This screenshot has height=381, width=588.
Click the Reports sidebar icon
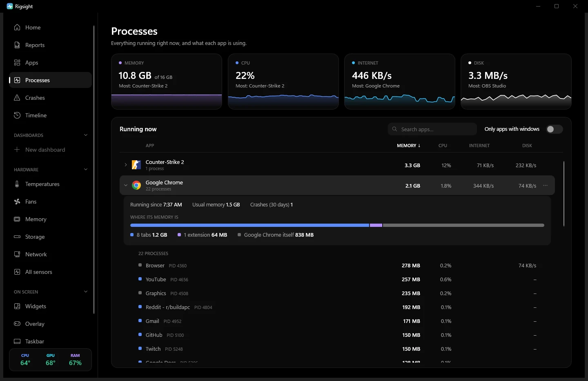coord(17,45)
